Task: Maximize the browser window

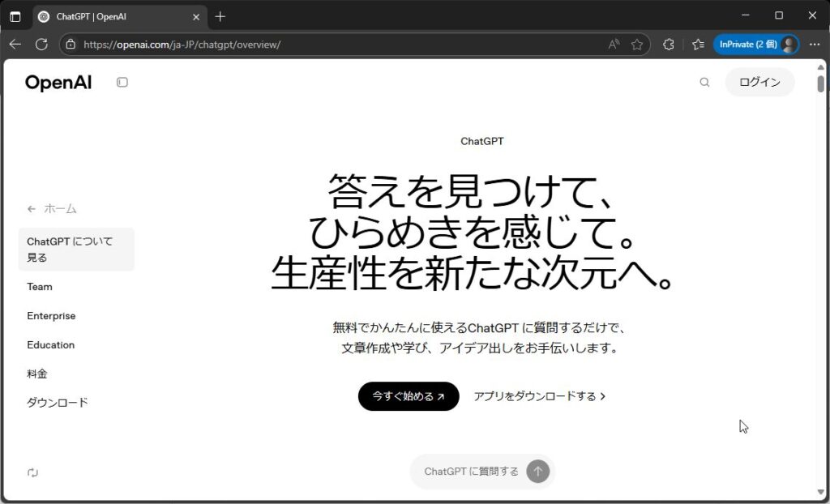Action: 779,16
